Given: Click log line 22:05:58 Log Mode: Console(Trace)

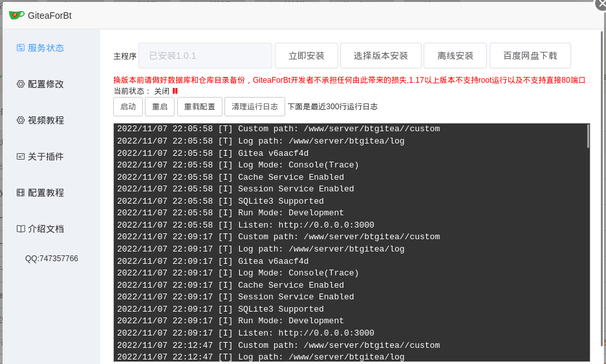Looking at the screenshot, I should point(238,165).
